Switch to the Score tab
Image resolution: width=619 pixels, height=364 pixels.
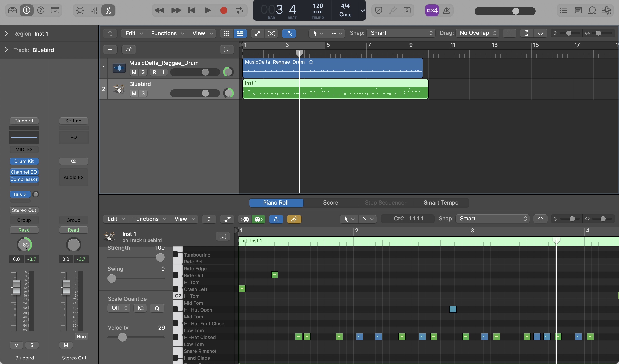330,203
